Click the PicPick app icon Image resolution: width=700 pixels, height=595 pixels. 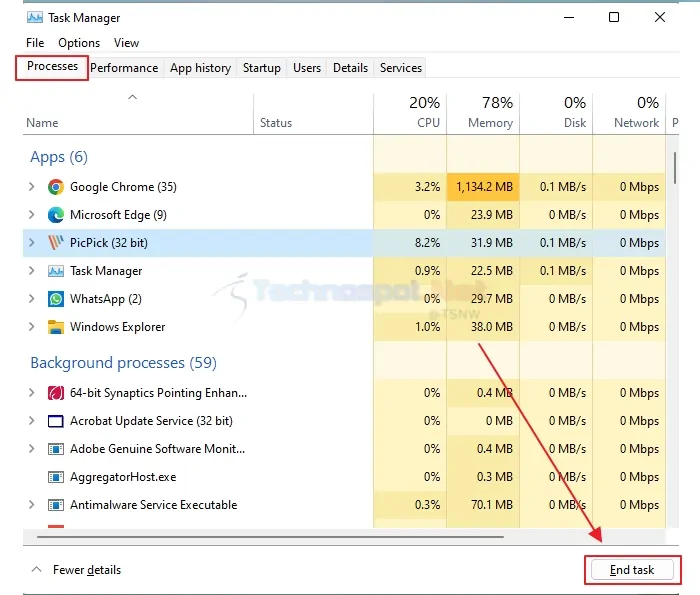click(56, 243)
